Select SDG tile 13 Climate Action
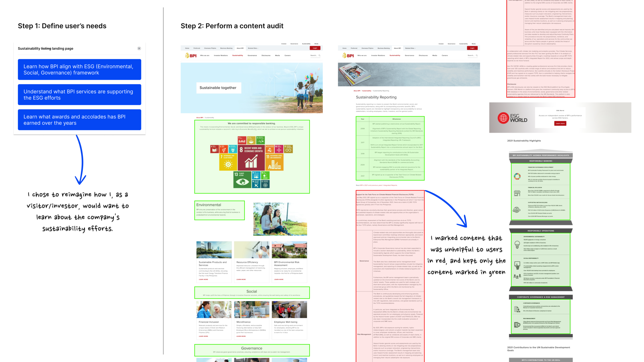 coord(242,179)
